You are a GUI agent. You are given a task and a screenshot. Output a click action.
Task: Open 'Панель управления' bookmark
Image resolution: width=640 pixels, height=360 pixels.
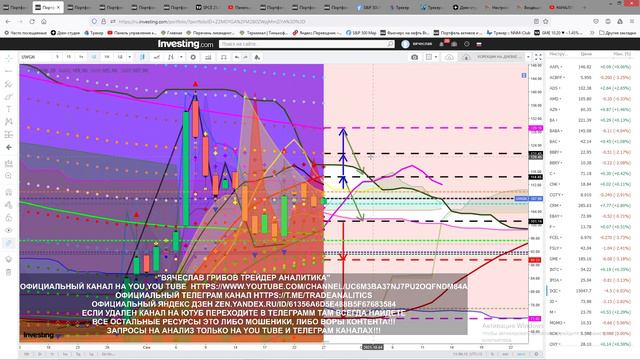point(132,33)
